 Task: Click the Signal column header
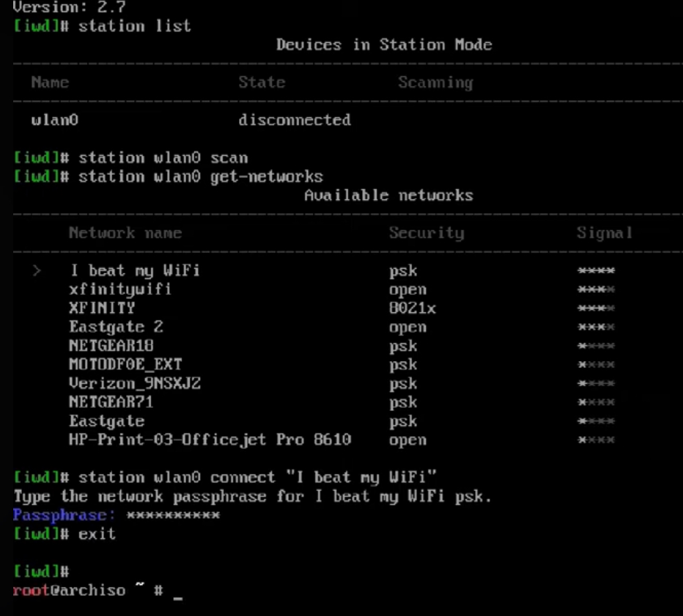[605, 233]
